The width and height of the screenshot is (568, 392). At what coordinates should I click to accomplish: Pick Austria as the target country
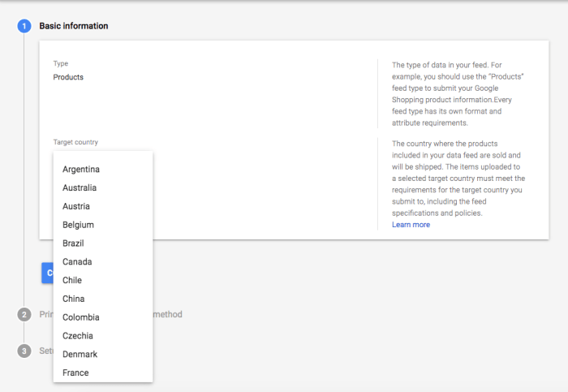click(76, 206)
